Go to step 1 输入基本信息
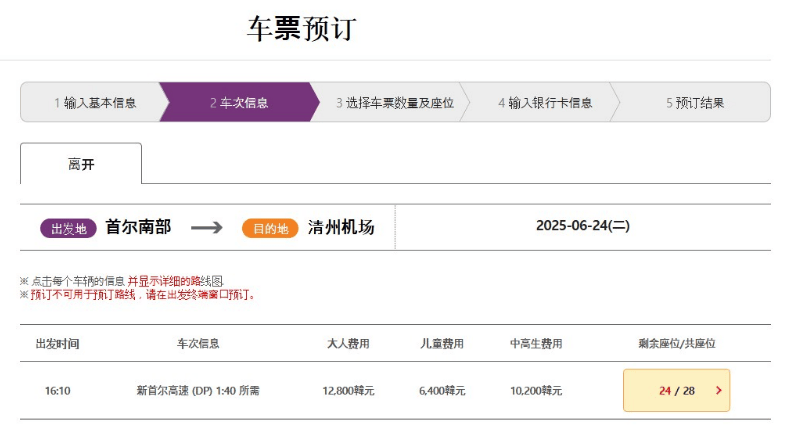This screenshot has height=429, width=786. click(x=95, y=102)
